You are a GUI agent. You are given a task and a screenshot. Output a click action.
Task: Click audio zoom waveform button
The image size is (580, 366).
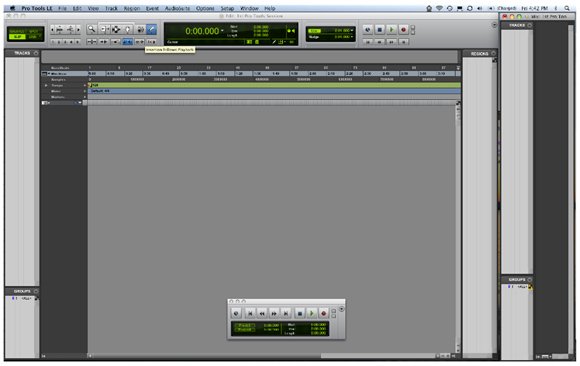click(x=59, y=29)
